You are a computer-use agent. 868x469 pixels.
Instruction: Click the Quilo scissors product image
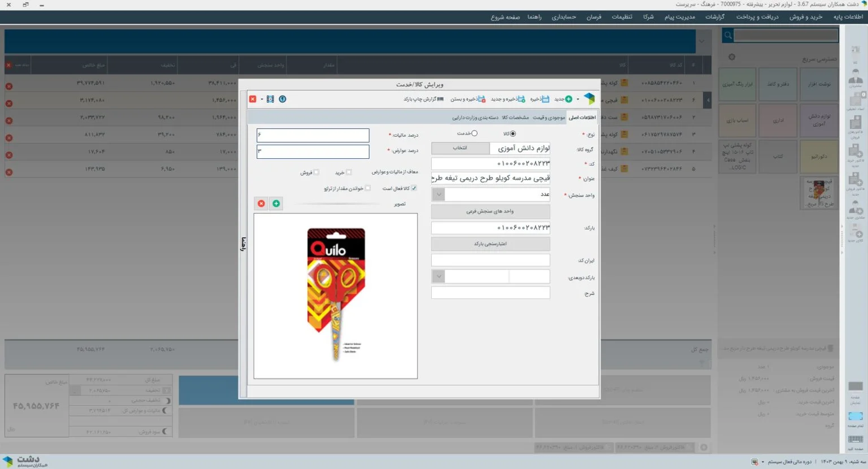click(x=336, y=296)
